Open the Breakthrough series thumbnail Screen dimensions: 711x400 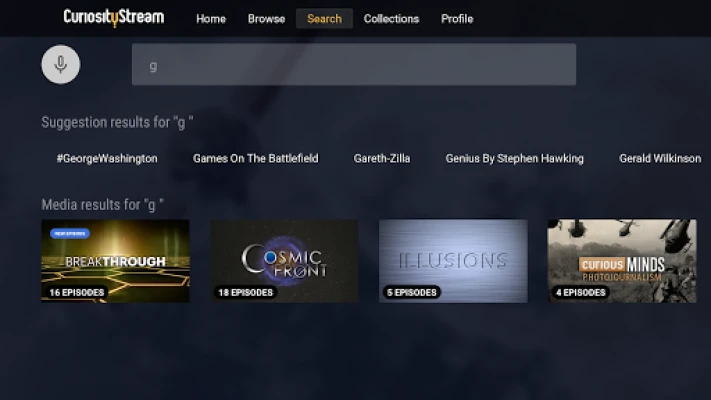(x=115, y=260)
